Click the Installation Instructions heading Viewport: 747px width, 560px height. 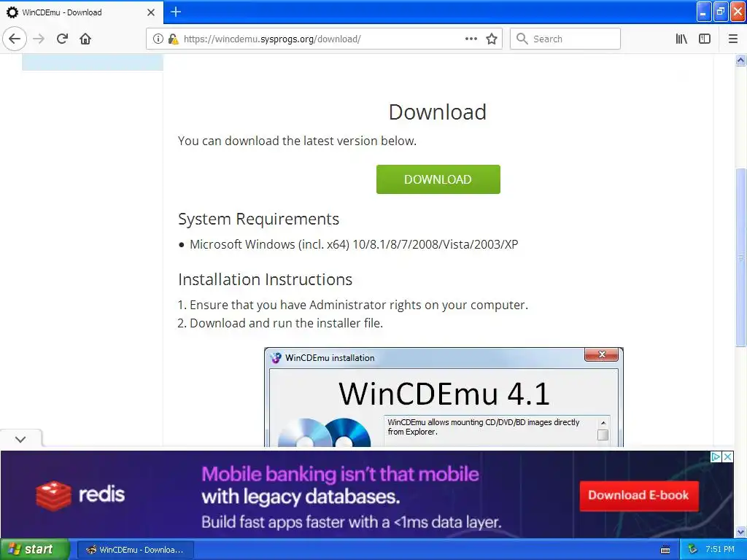265,279
